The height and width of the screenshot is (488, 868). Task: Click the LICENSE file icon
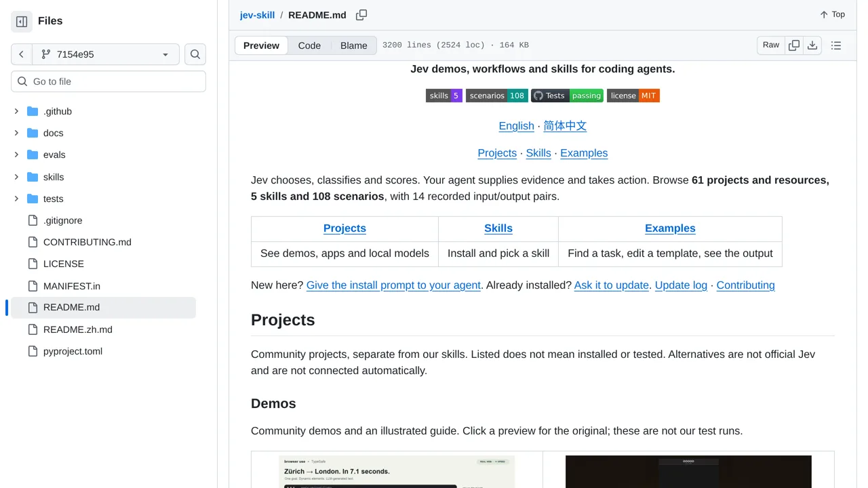[33, 264]
